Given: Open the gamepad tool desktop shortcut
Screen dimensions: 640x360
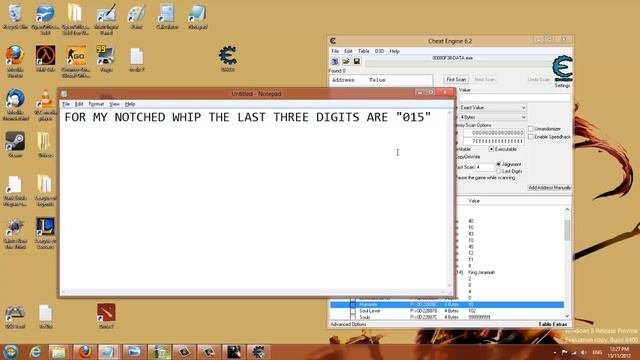Looking at the screenshot, I should point(15,317).
